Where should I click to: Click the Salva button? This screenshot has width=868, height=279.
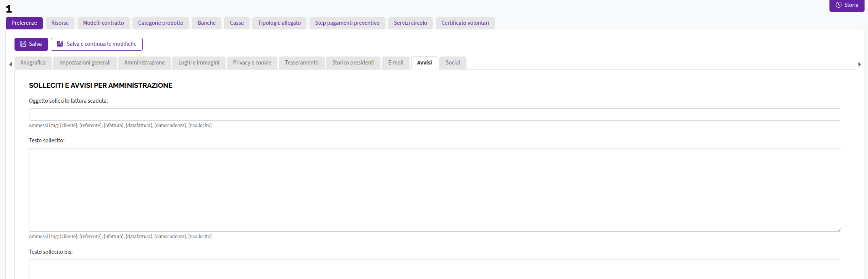point(31,44)
